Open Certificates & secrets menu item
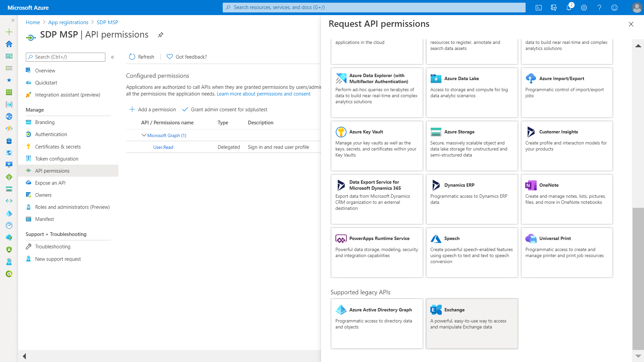644x362 pixels. pos(58,146)
